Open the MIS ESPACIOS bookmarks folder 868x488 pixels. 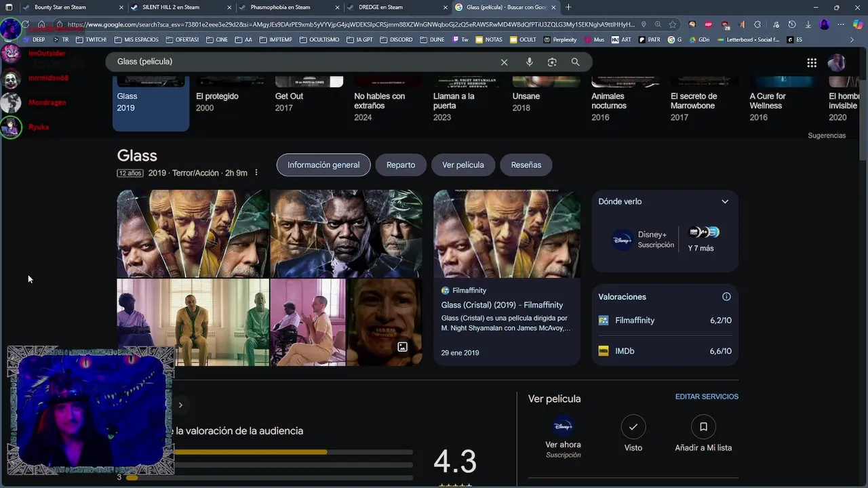click(136, 40)
